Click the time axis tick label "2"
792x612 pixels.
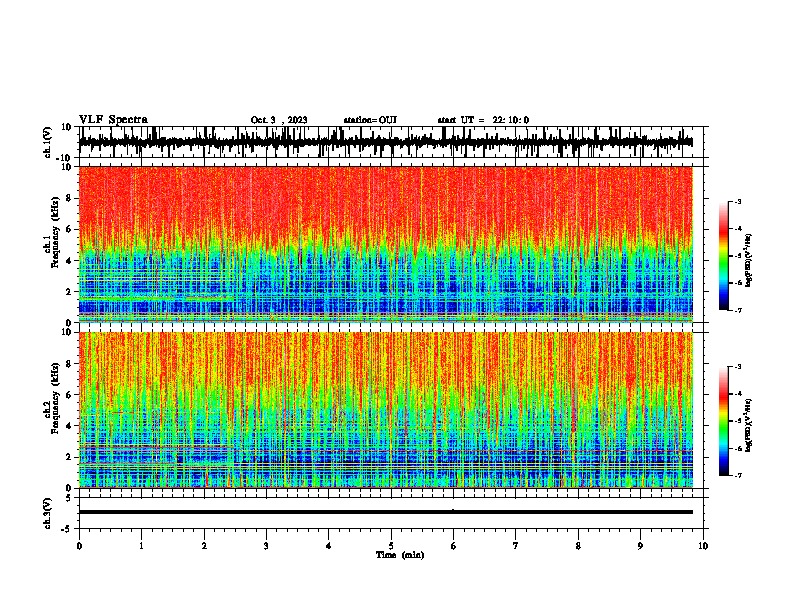click(204, 546)
